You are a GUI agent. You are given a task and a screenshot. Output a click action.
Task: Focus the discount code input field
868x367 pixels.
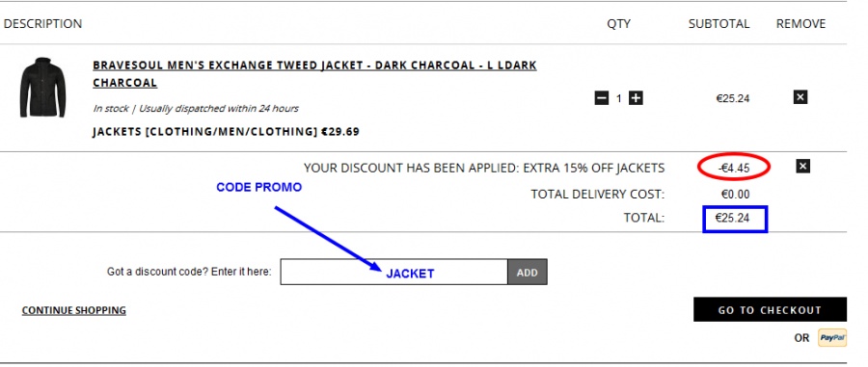(x=393, y=272)
